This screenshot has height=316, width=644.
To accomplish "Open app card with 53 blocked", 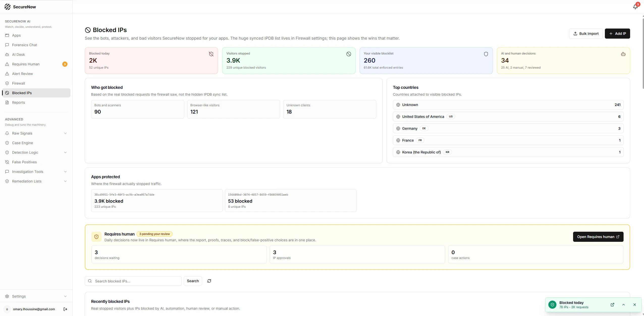I will coord(290,201).
